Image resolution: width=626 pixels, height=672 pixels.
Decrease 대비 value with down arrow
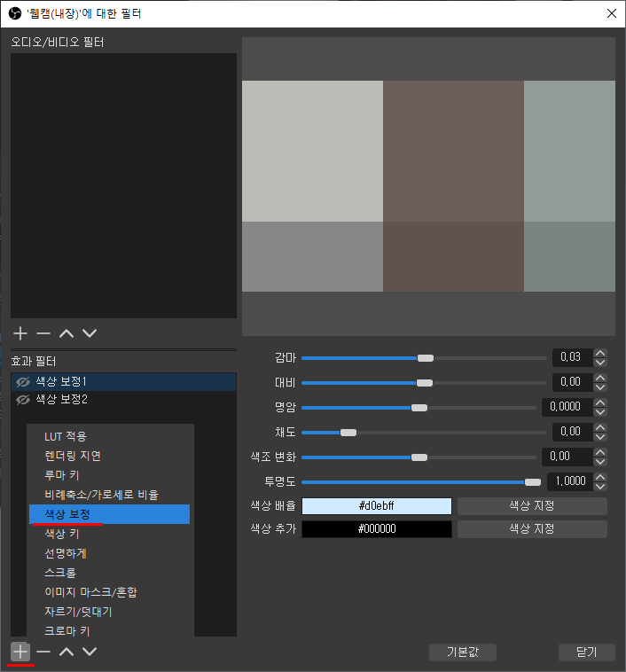coord(600,387)
